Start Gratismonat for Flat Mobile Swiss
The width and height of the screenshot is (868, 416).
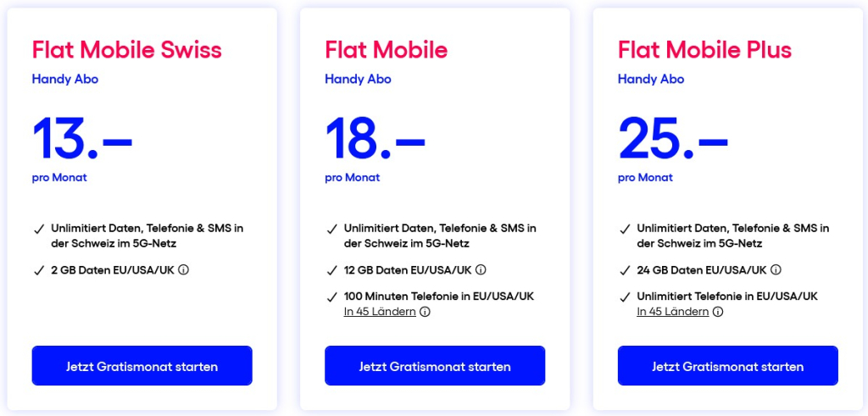click(x=142, y=366)
